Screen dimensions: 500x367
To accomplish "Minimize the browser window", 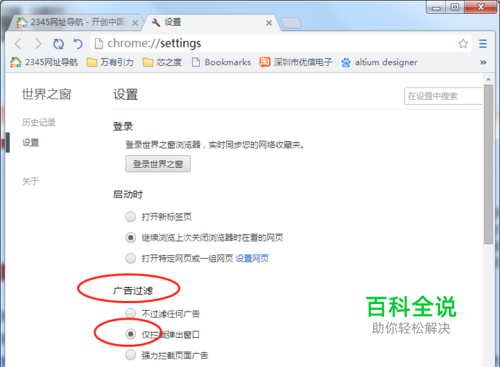I will (x=436, y=8).
